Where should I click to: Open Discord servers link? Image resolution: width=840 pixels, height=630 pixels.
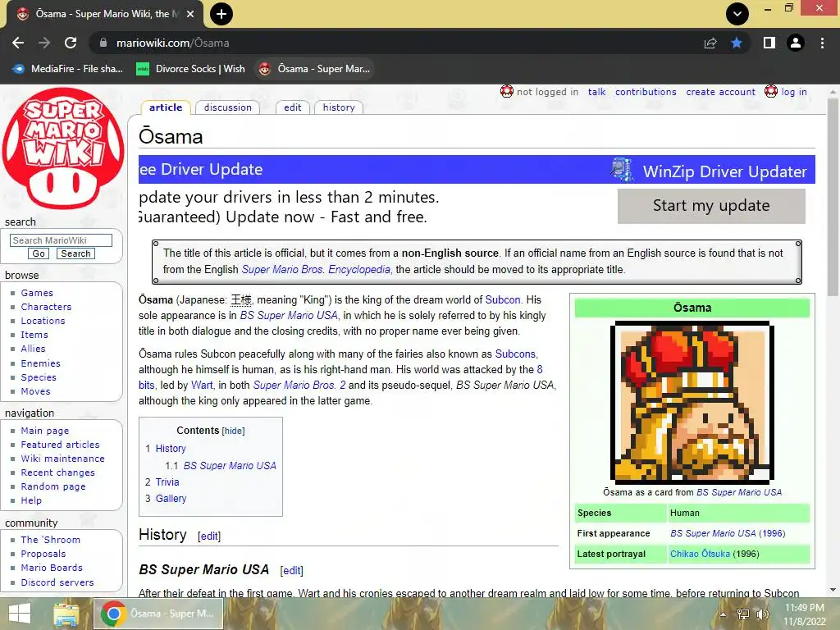(x=57, y=582)
